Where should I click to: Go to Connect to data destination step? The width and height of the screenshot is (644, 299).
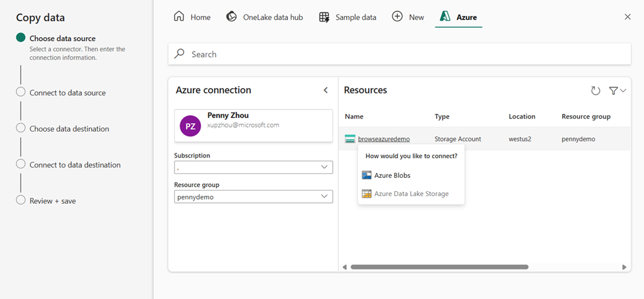[x=75, y=165]
